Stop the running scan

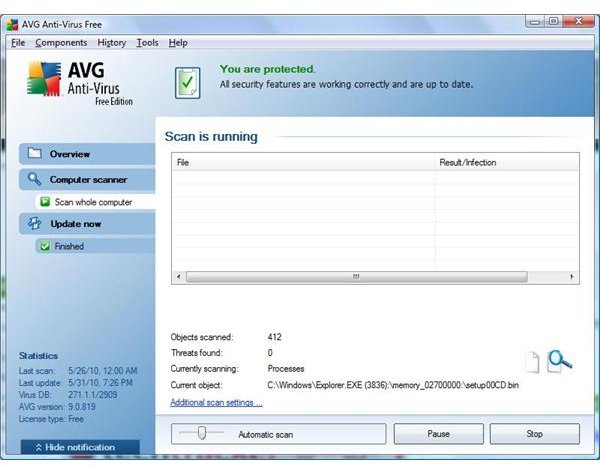(535, 433)
